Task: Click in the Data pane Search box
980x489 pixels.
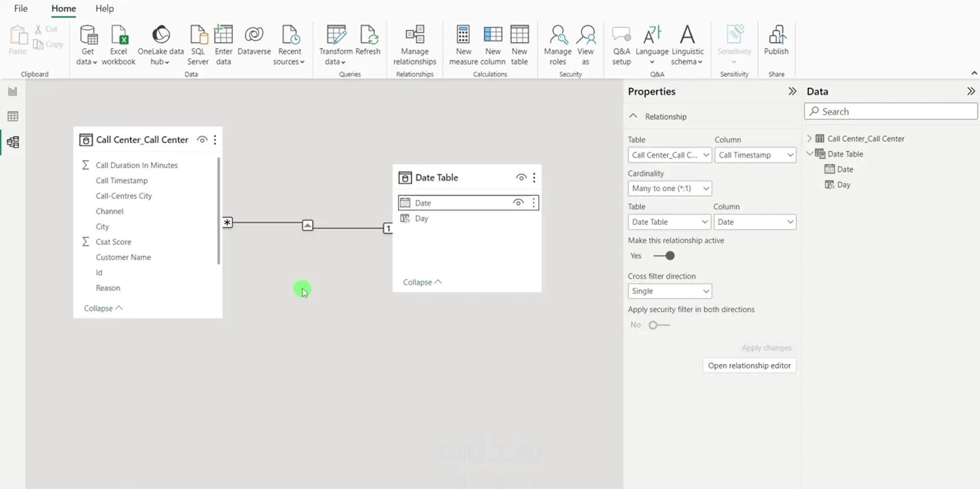Action: click(891, 111)
